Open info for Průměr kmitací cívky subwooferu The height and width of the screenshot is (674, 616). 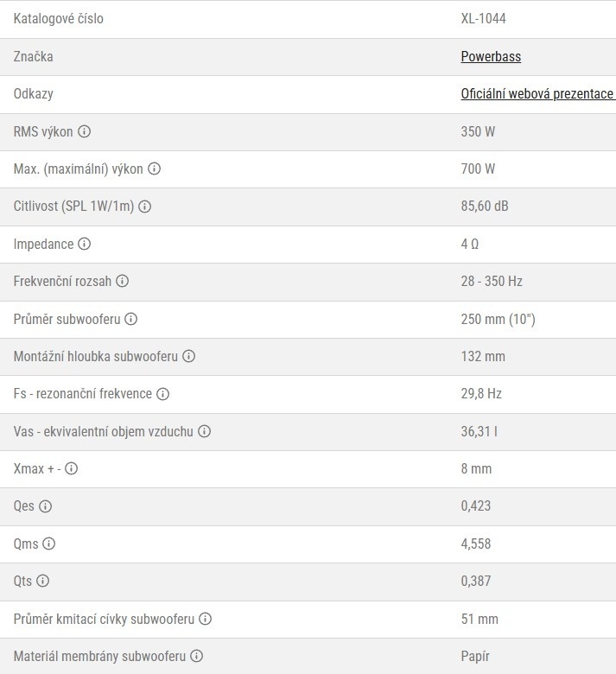click(206, 619)
